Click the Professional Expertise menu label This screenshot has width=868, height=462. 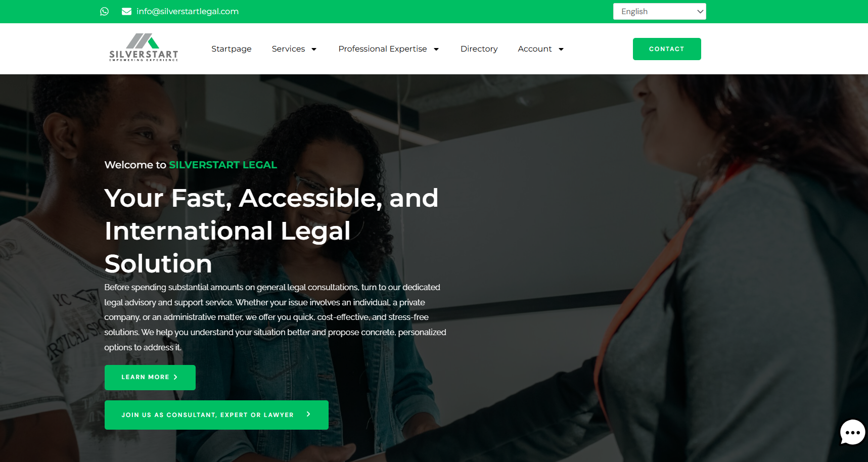383,49
